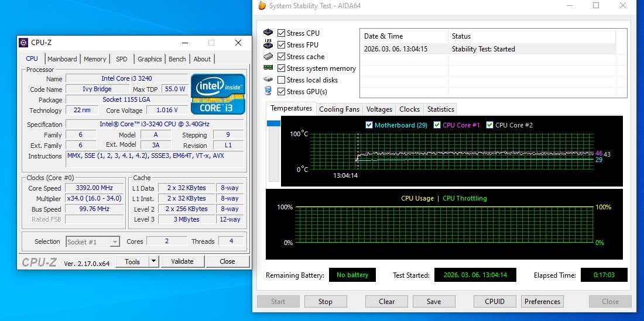Click the Name field Intel Core i3 3240
This screenshot has height=321, width=644.
[127, 78]
